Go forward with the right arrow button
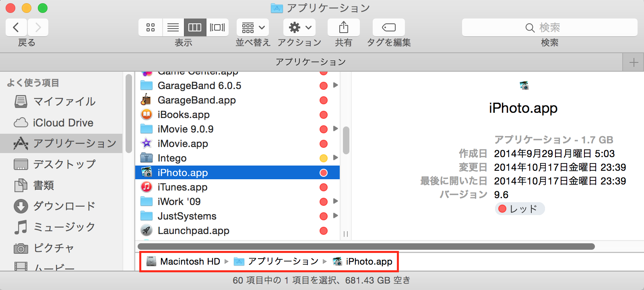The height and width of the screenshot is (290, 644). (38, 27)
